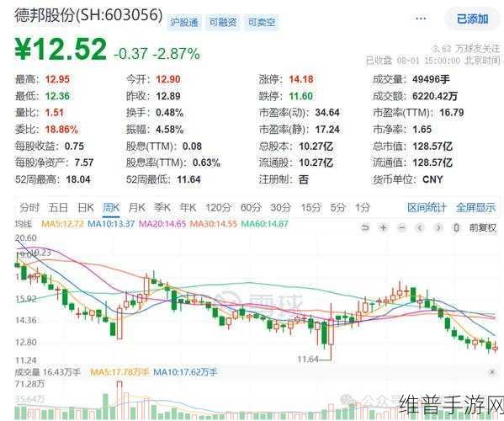The width and height of the screenshot is (504, 421).
Task: Click the MA60:14.87 moving average label
Action: [x=264, y=223]
